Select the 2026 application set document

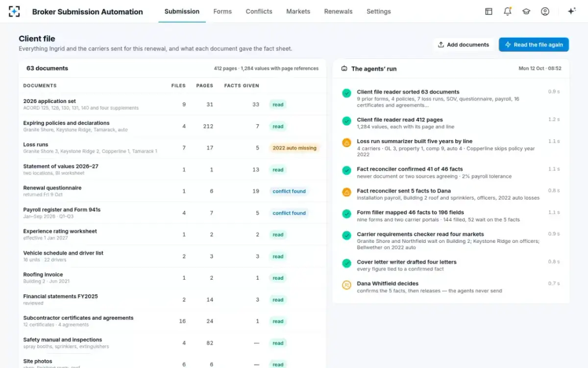coord(172,105)
